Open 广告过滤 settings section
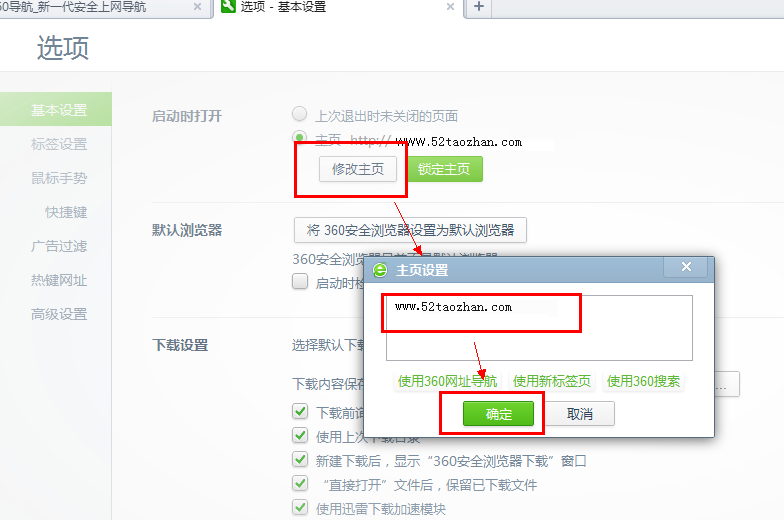The width and height of the screenshot is (784, 520). pyautogui.click(x=59, y=246)
